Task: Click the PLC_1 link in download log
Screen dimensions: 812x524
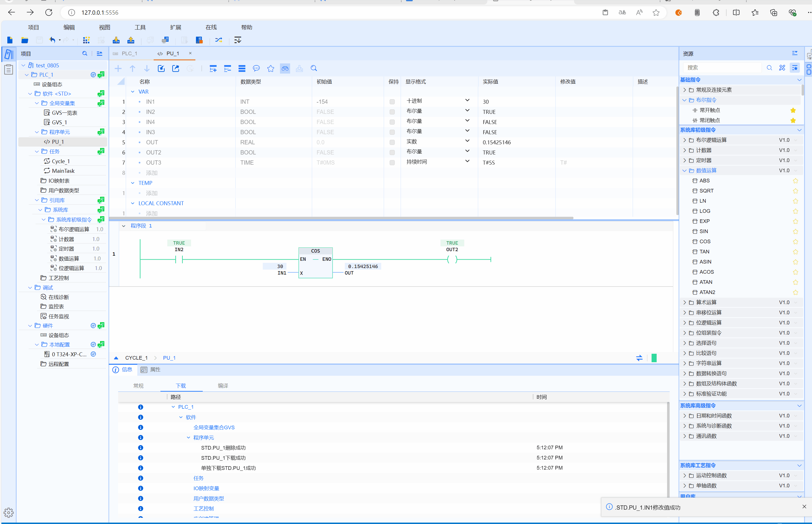Action: (186, 407)
